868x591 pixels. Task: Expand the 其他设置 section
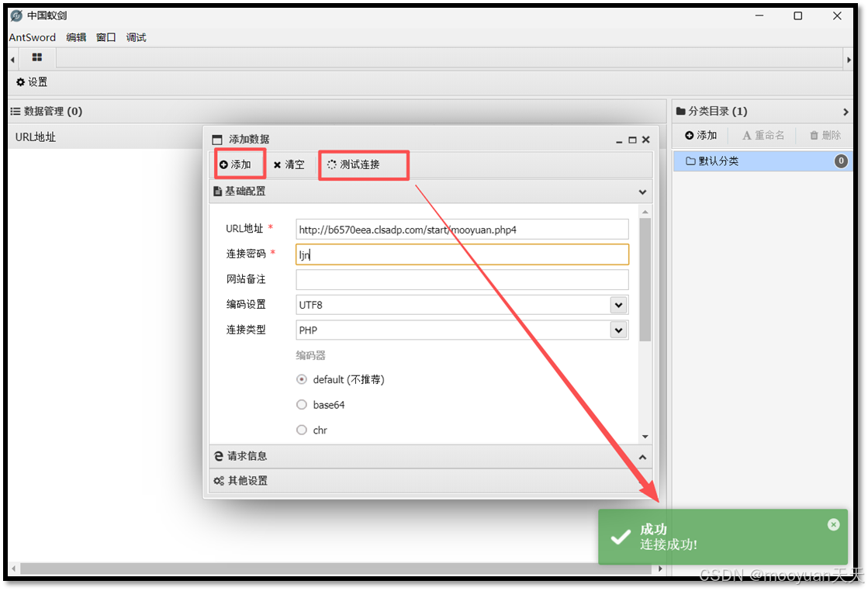tap(431, 481)
